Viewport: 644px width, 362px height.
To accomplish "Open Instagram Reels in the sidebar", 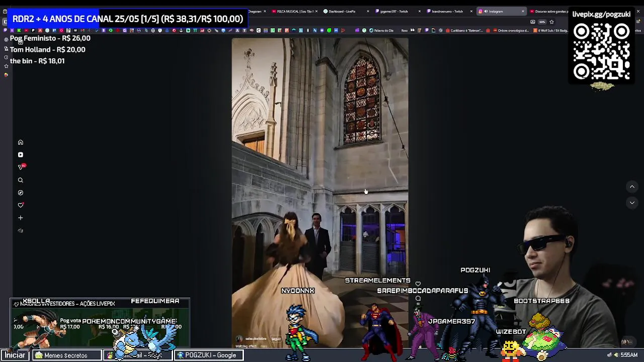I will [21, 155].
